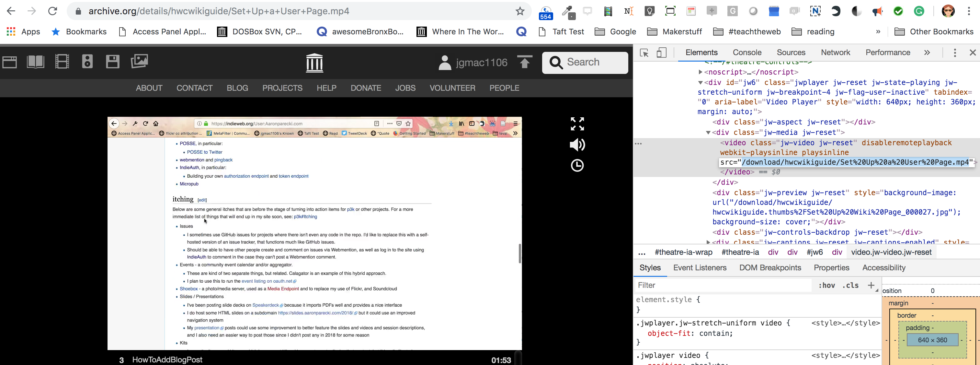980x365 pixels.
Task: Open the Notion web clipper extension
Action: (x=815, y=11)
